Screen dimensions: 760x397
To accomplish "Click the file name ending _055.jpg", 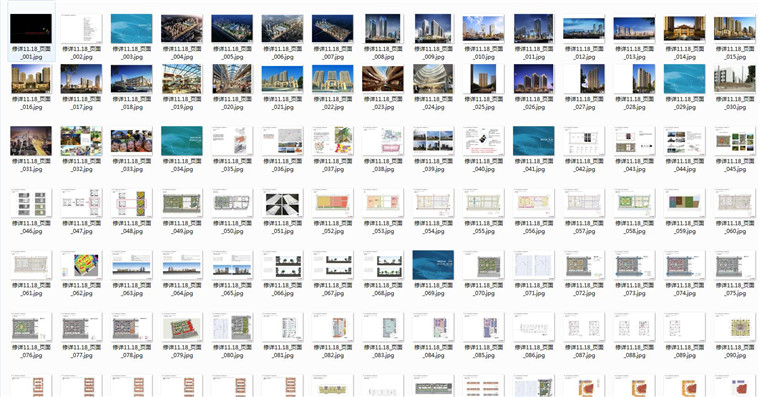I will coord(483,227).
